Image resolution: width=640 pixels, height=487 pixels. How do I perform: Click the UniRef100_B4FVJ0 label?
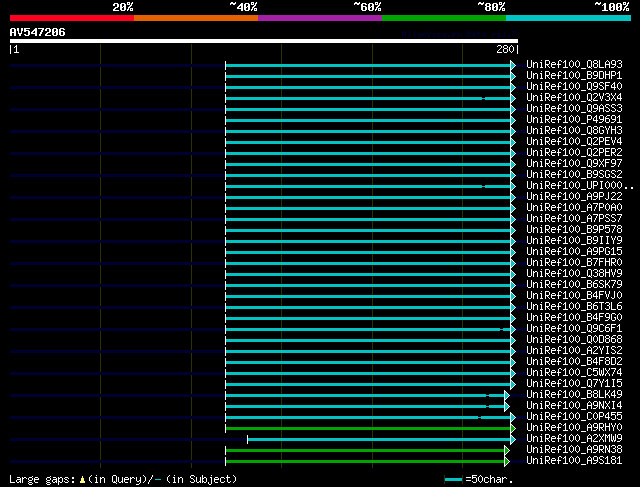pos(574,296)
